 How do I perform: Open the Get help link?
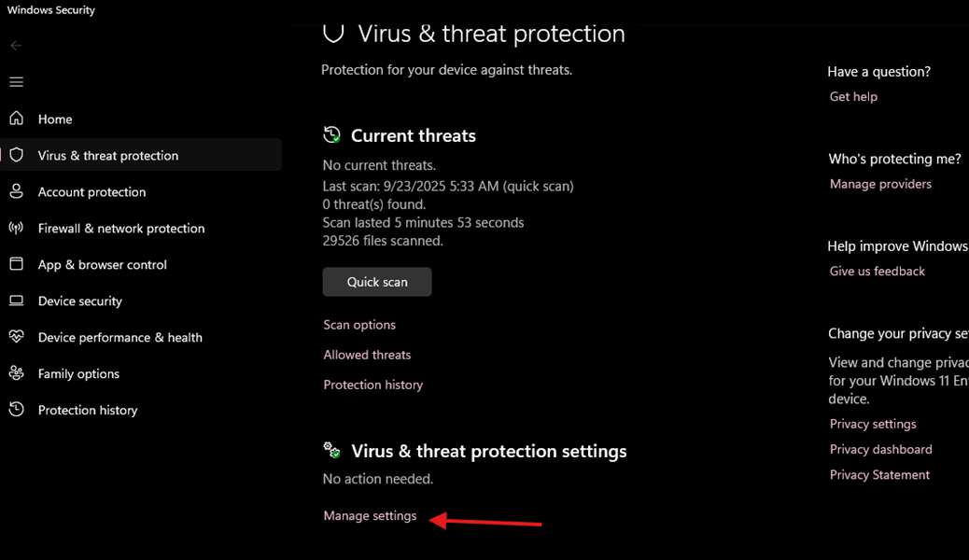click(853, 96)
